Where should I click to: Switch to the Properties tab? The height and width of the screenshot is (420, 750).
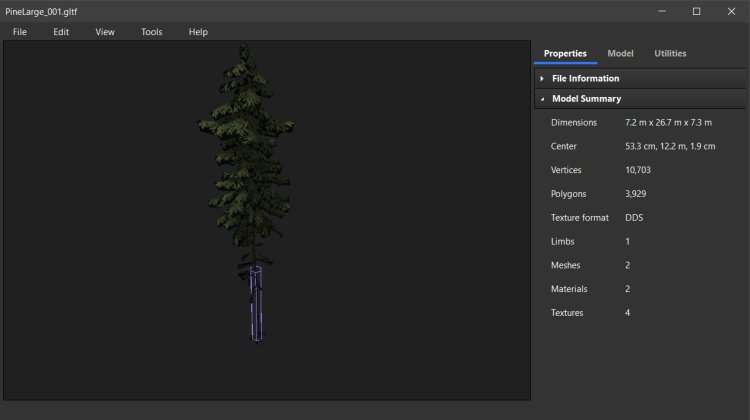(x=565, y=53)
